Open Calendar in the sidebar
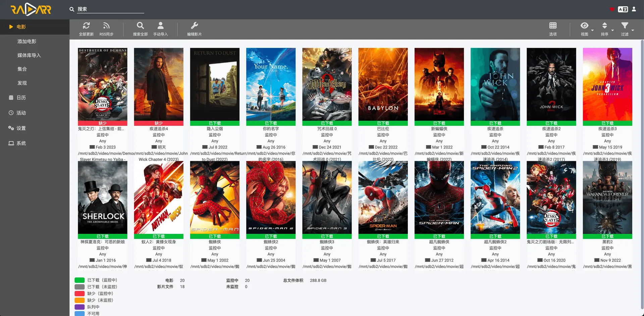 21,98
